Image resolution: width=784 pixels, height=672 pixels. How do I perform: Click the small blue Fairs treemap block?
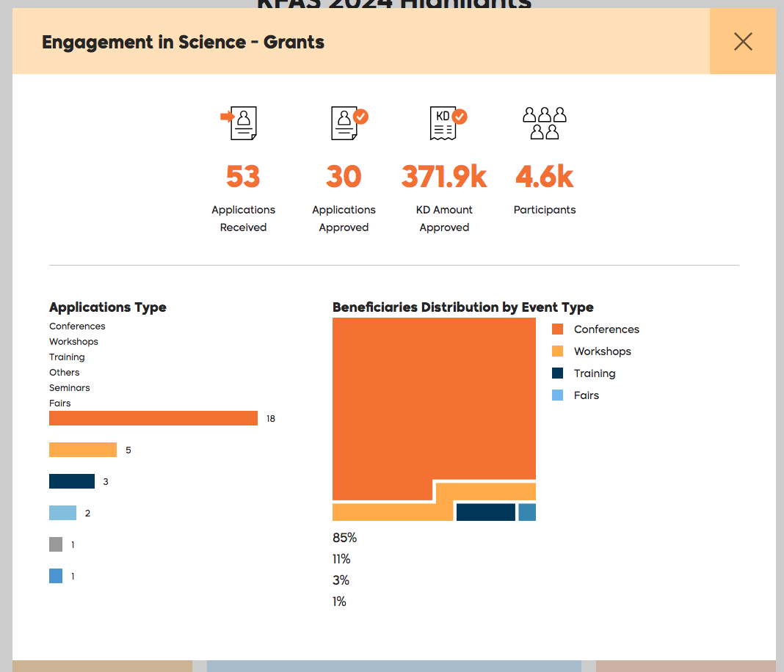pos(527,512)
